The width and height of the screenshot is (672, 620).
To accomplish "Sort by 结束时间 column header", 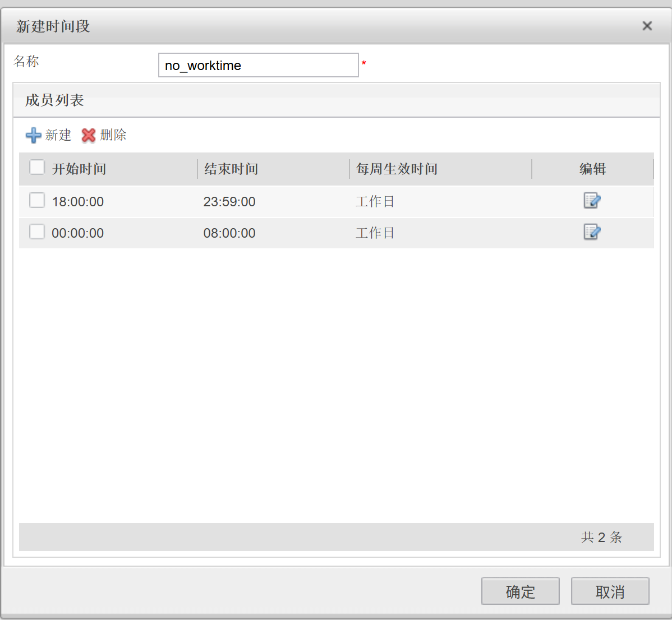I will [x=231, y=169].
